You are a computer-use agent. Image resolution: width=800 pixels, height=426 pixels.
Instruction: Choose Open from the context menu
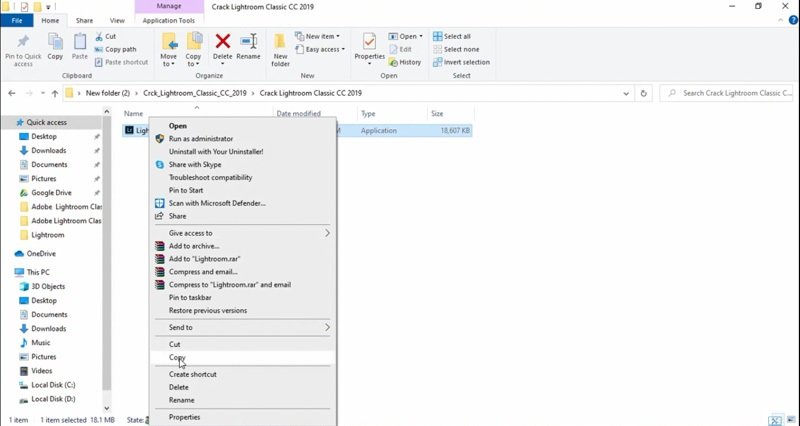coord(243,126)
